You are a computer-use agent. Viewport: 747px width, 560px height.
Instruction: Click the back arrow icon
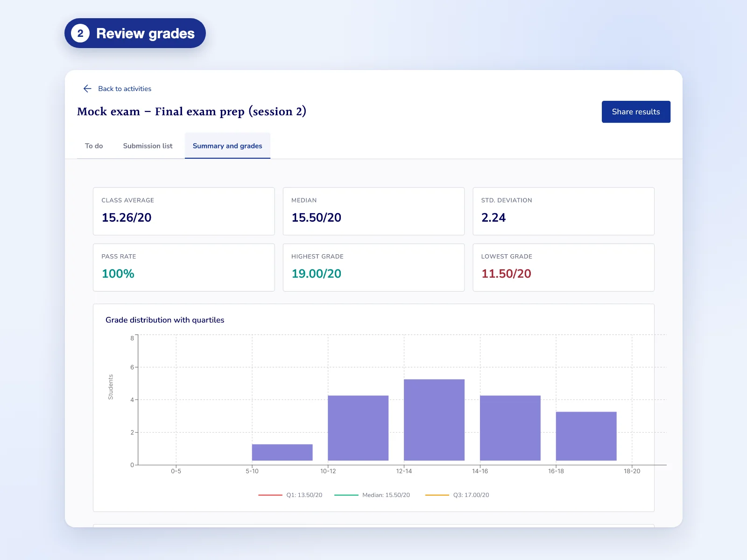point(87,89)
